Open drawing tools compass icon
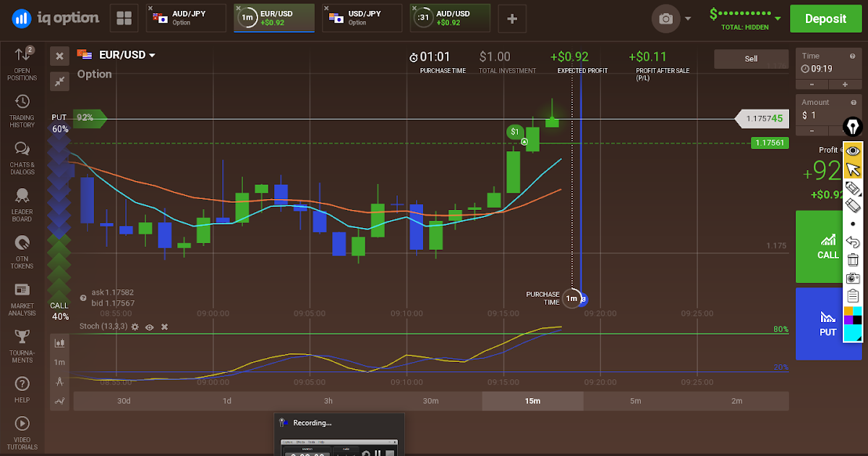This screenshot has width=868, height=456. click(x=60, y=381)
